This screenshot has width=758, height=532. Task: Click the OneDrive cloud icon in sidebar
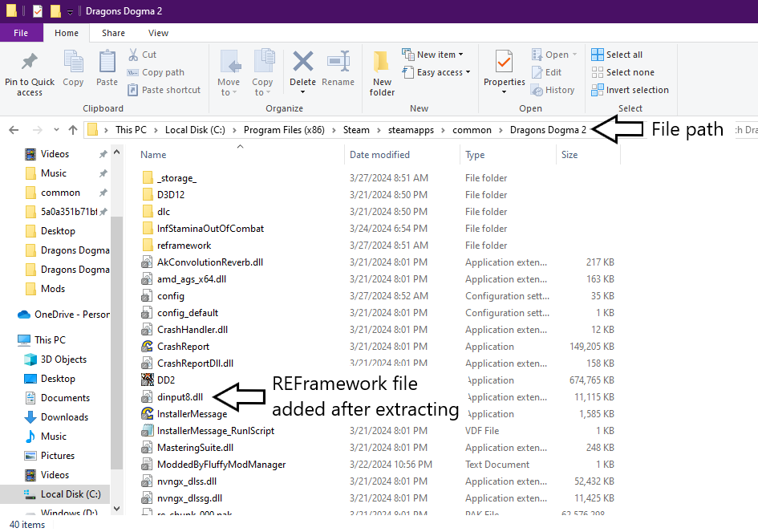[x=24, y=315]
